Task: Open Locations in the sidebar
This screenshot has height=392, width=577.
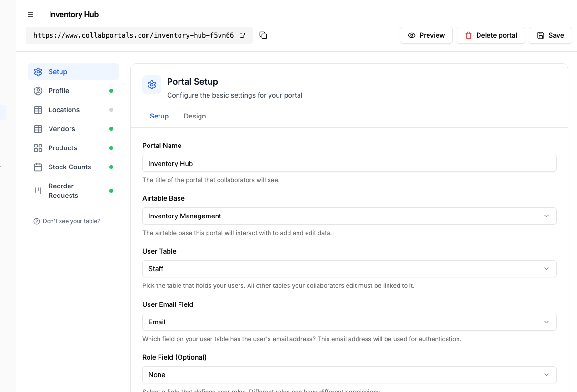Action: (73, 110)
